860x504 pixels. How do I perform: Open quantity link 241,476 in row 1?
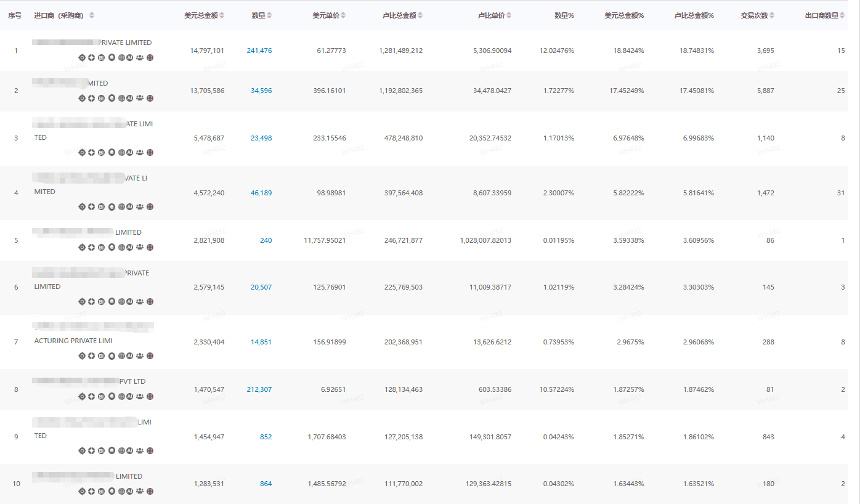click(259, 51)
